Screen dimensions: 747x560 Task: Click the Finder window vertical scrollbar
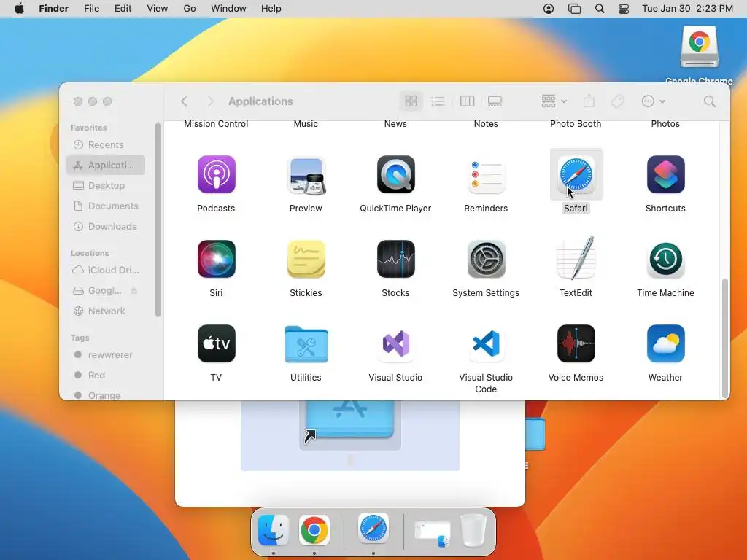click(x=725, y=338)
